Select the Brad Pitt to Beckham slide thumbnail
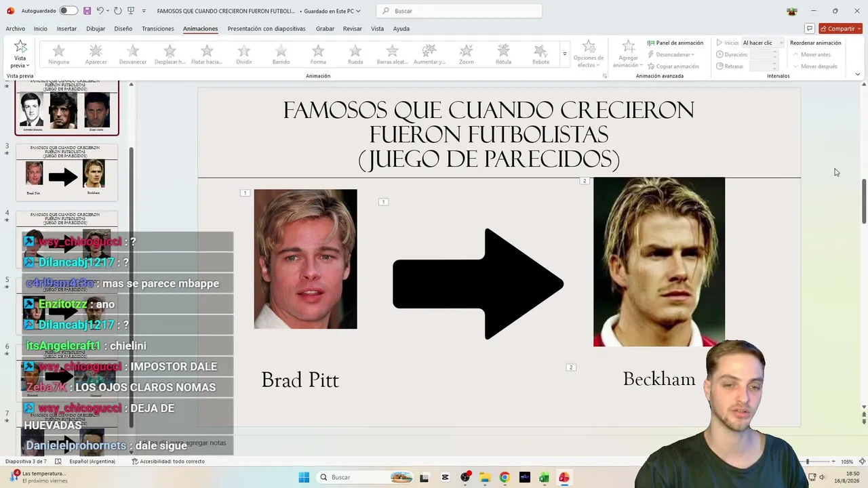This screenshot has width=868, height=488. [66, 171]
